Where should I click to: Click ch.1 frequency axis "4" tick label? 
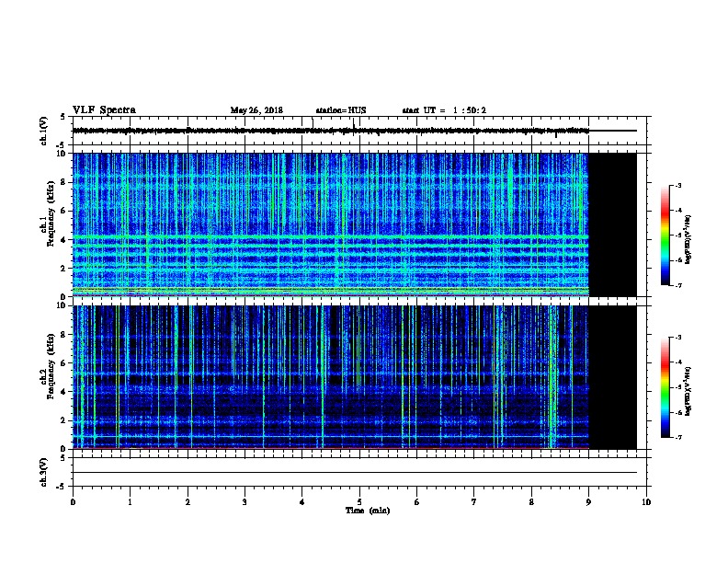pos(63,240)
